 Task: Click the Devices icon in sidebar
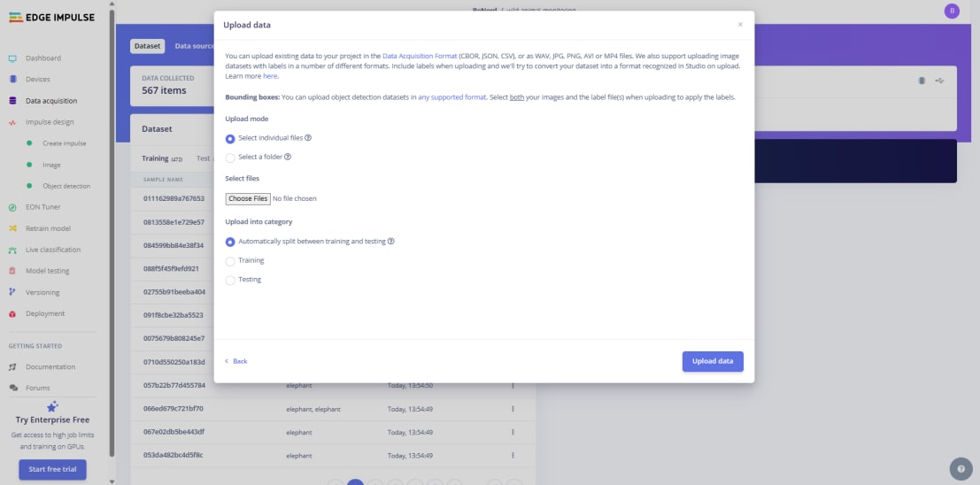coord(12,80)
